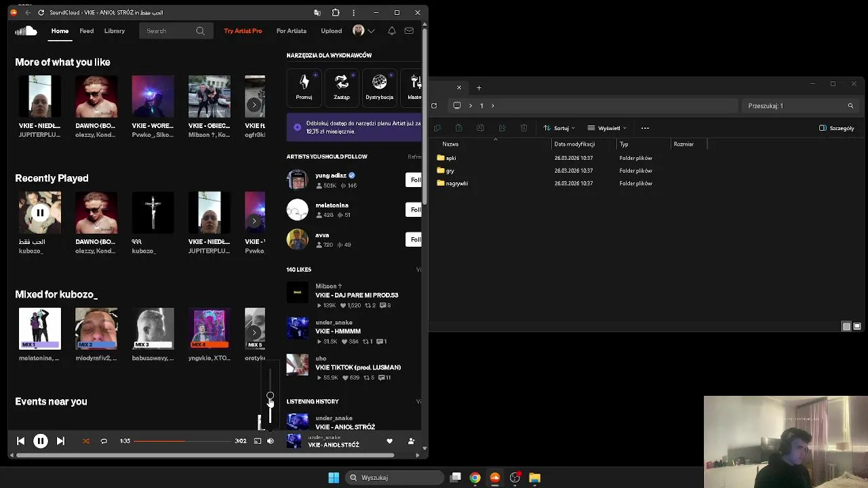This screenshot has height=488, width=868.
Task: Like the current track with heart
Action: [x=389, y=441]
